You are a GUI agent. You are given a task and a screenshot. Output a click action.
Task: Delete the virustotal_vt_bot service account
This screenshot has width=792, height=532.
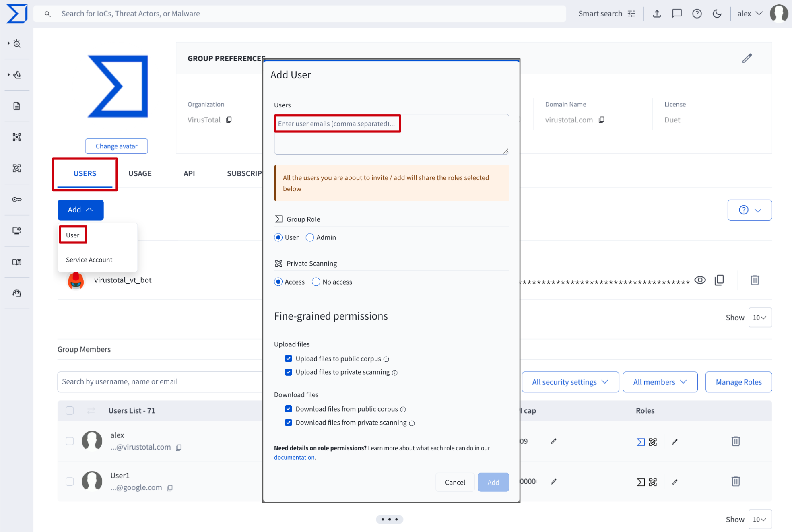[x=755, y=280]
